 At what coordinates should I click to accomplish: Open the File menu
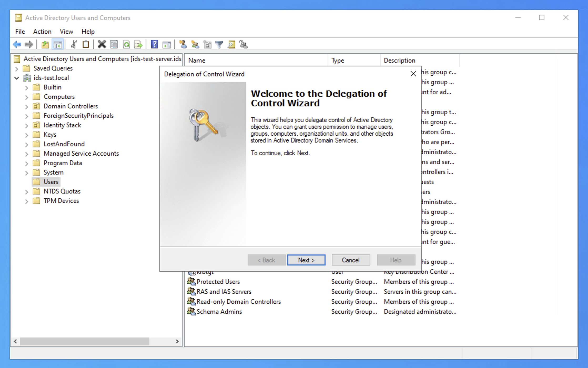(20, 32)
